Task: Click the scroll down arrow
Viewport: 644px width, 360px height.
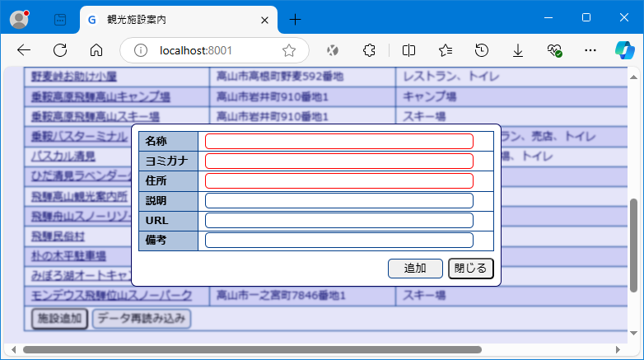Action: 634,333
